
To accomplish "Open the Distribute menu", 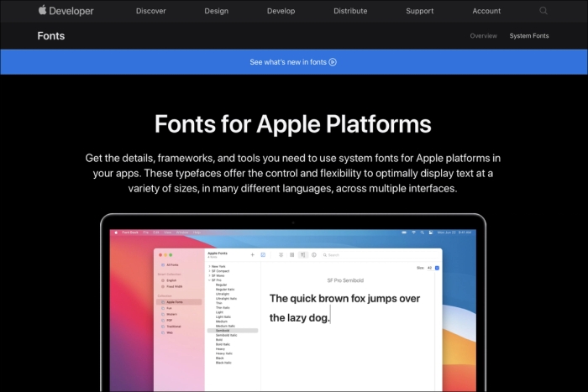I will tap(350, 11).
